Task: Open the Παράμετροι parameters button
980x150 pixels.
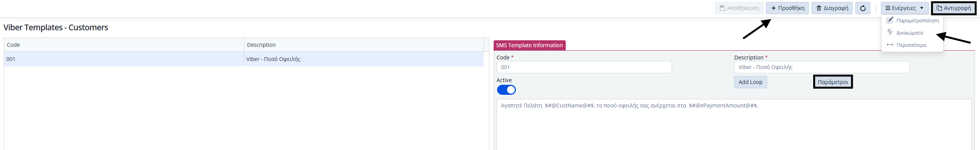Action: point(833,82)
